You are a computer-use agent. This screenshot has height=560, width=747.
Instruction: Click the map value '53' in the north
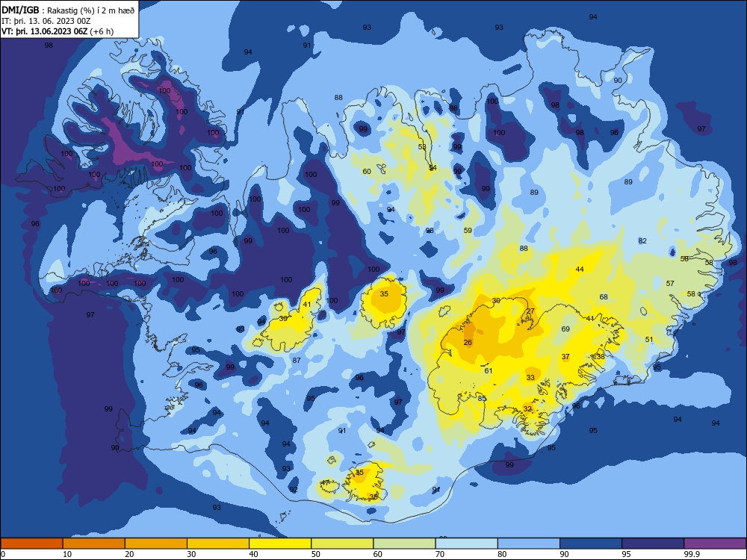422,146
